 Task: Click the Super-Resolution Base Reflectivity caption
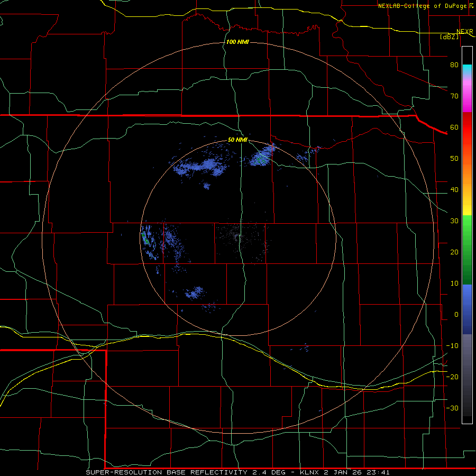click(237, 472)
